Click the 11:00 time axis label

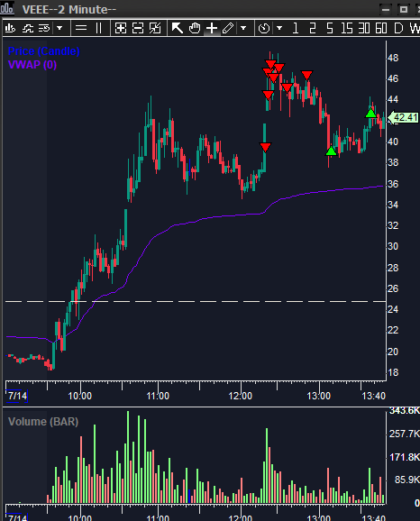point(158,396)
